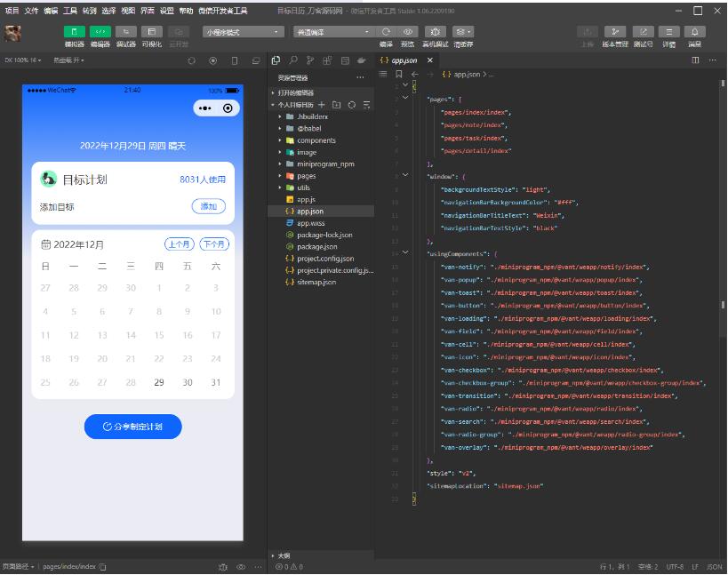
Task: Click the 预览 (preview) eye icon
Action: tap(408, 32)
